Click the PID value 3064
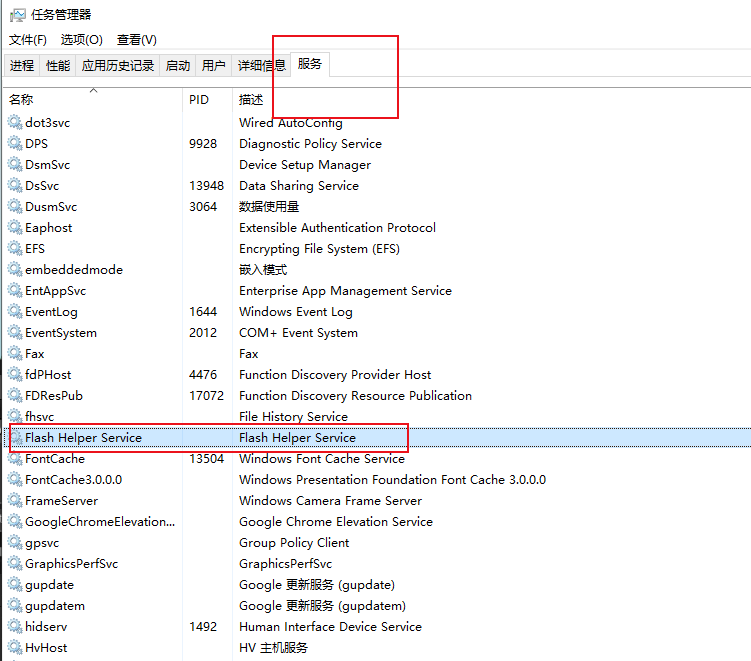The height and width of the screenshot is (661, 751). click(x=203, y=207)
